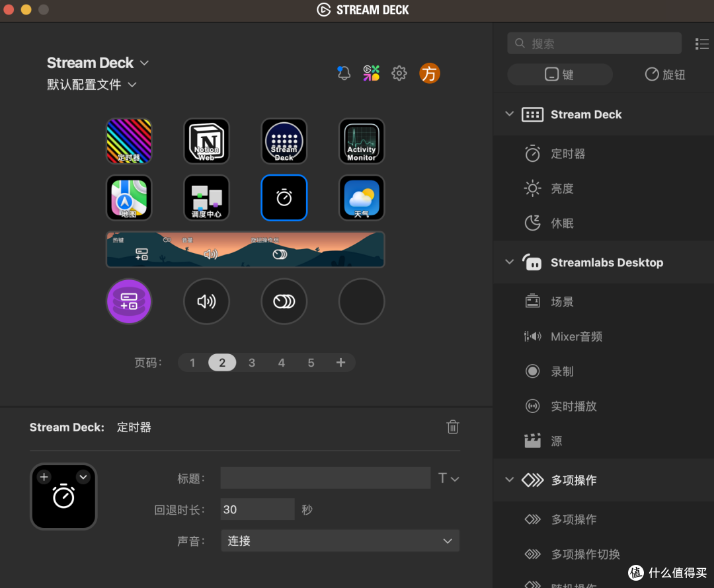
Task: Select the 场景 action under Streamlabs Desktop
Action: coord(563,302)
